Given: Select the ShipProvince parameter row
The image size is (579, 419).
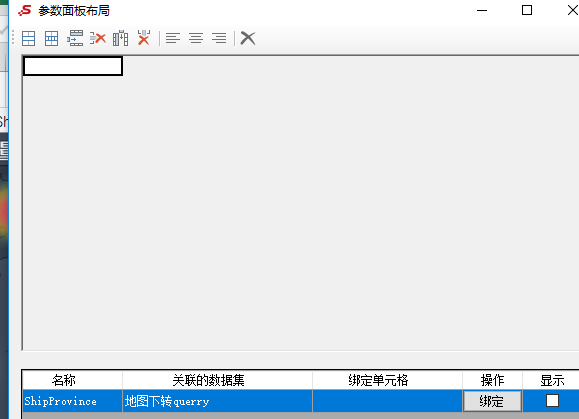Looking at the screenshot, I should pyautogui.click(x=300, y=401).
